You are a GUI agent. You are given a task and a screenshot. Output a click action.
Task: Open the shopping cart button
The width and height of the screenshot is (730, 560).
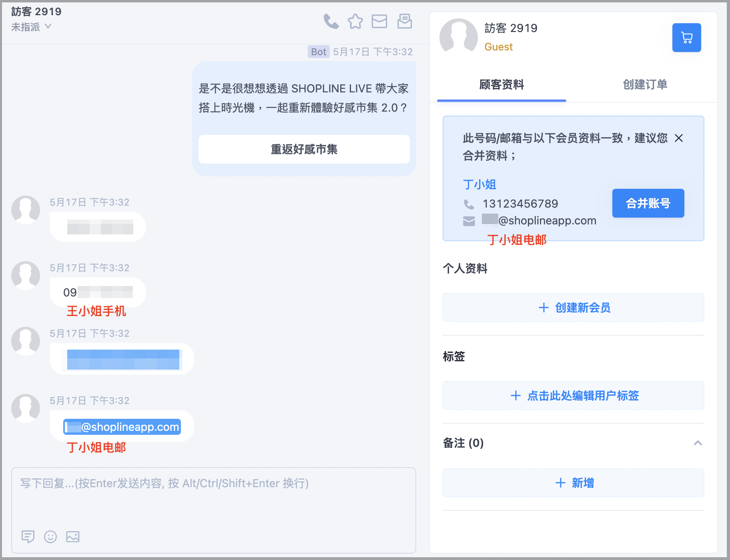tap(686, 38)
